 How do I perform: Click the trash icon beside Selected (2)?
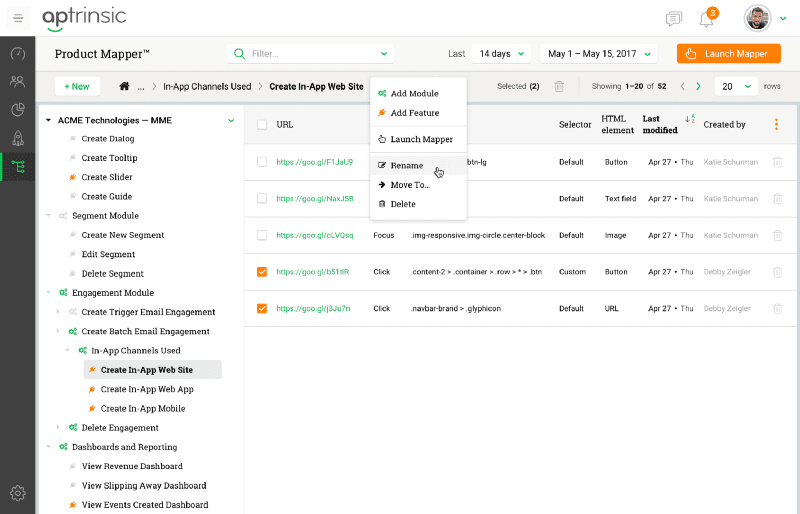pyautogui.click(x=559, y=87)
